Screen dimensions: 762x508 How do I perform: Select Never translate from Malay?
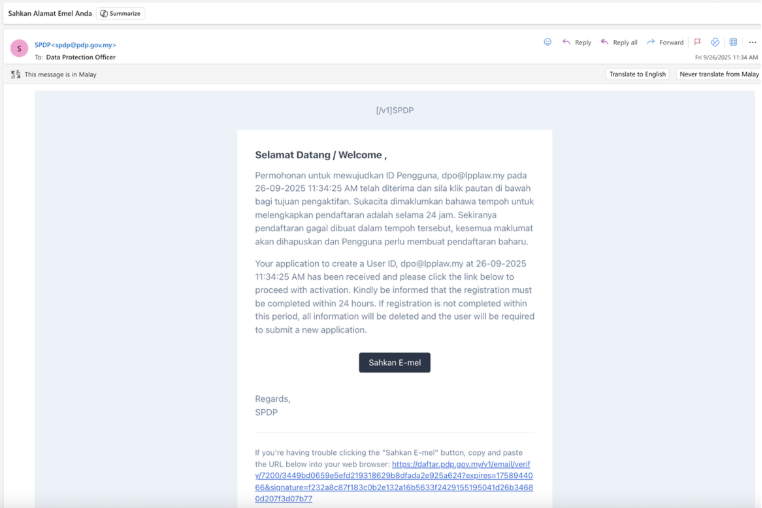coord(718,74)
